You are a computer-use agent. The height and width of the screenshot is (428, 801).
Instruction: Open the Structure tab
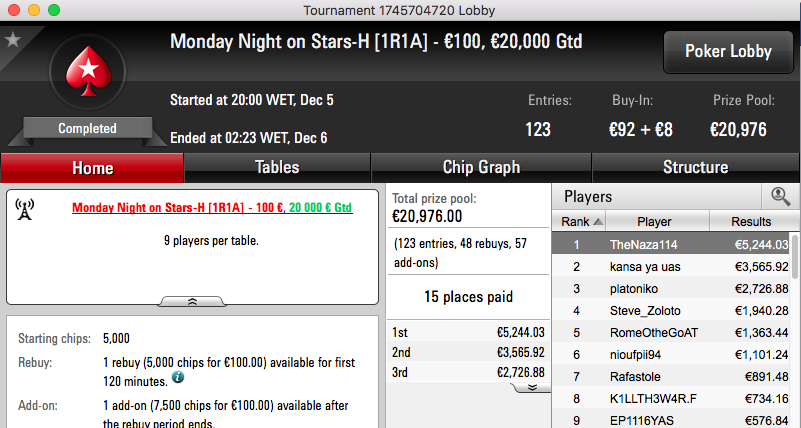[695, 168]
